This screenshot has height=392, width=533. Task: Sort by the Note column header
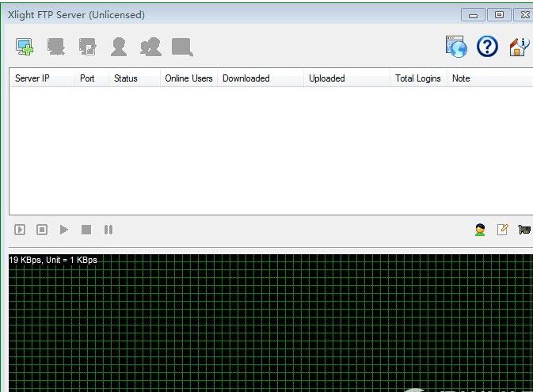[x=489, y=78]
